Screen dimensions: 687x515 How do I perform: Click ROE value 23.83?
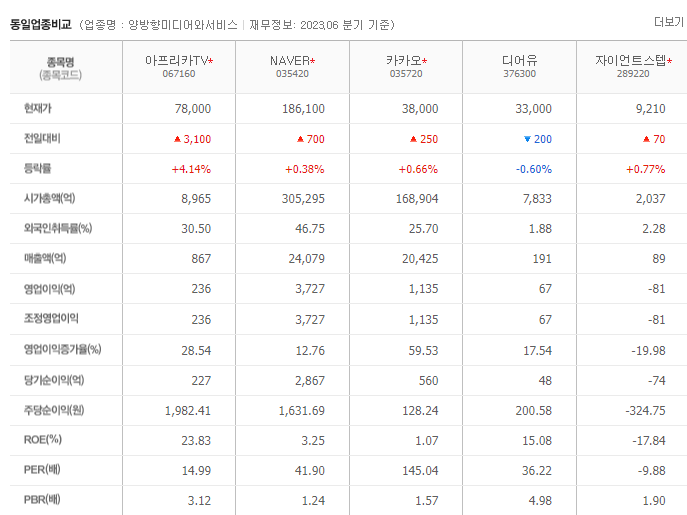[x=196, y=440]
